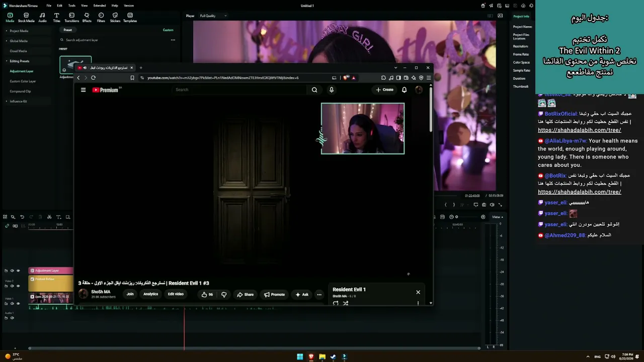
Task: Open the Titles library in Filmora
Action: click(x=56, y=18)
